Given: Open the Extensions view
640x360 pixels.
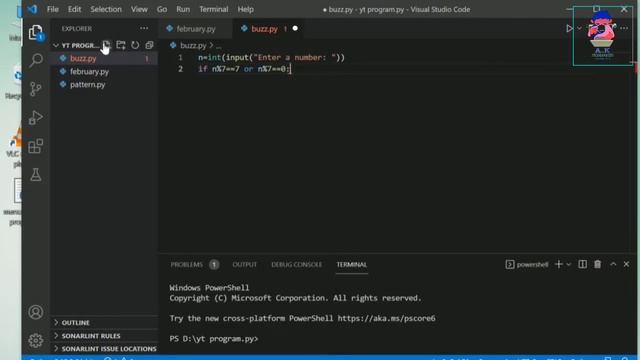Looking at the screenshot, I should (x=36, y=146).
